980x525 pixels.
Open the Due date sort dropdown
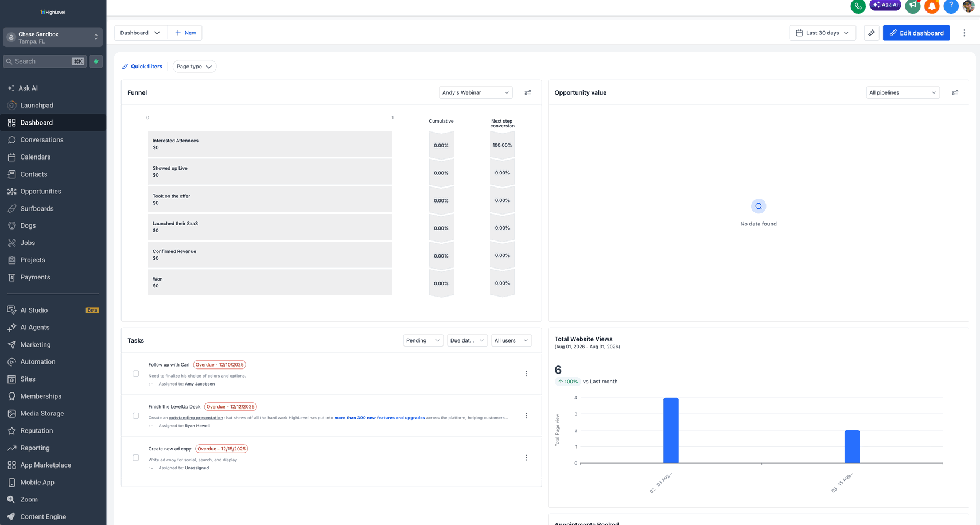click(x=468, y=340)
